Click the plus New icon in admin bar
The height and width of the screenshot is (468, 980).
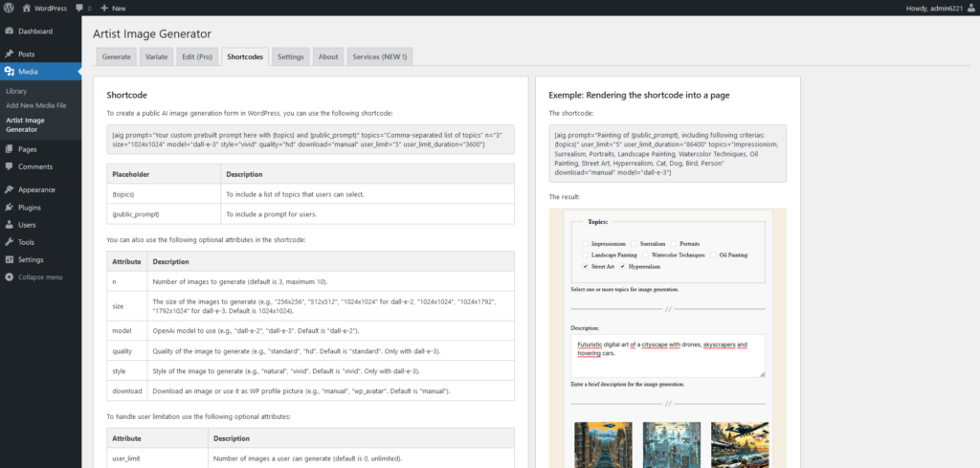(104, 8)
